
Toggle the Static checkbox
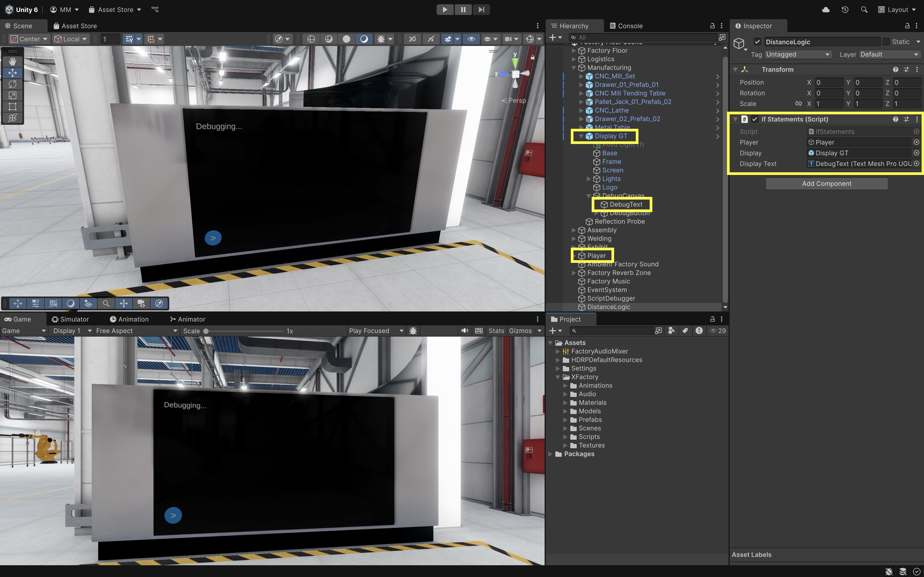point(887,42)
